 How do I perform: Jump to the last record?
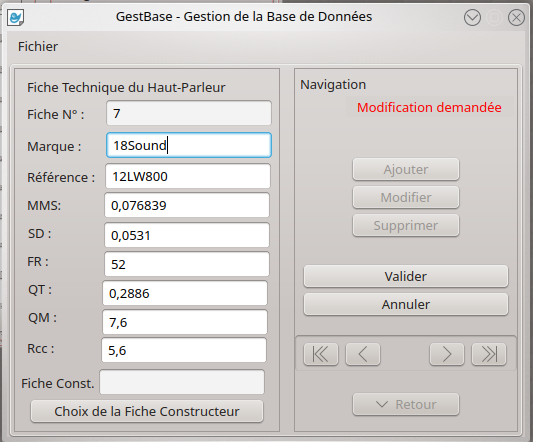coord(489,354)
